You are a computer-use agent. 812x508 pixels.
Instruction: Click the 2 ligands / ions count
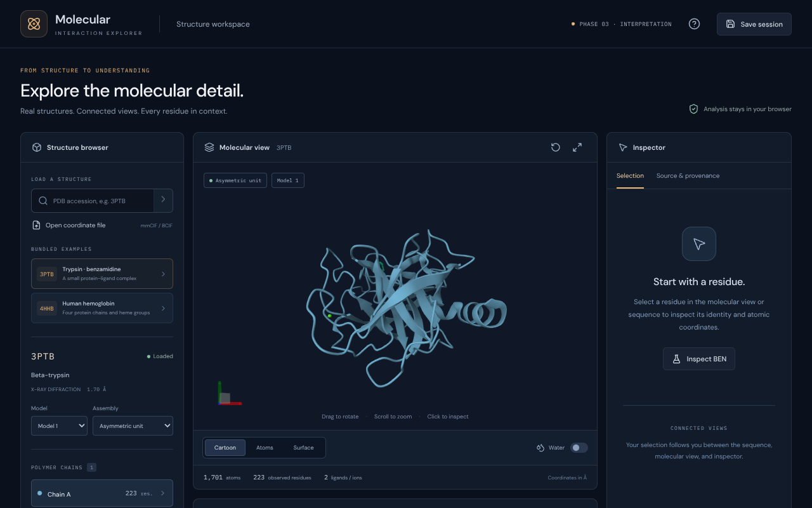343,478
